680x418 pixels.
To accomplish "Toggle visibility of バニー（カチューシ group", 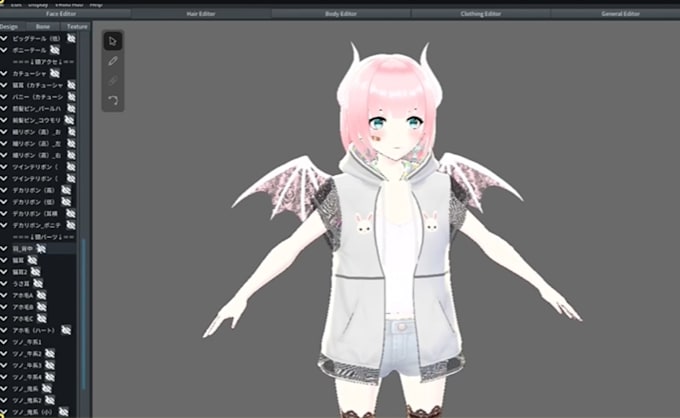I will coord(71,97).
